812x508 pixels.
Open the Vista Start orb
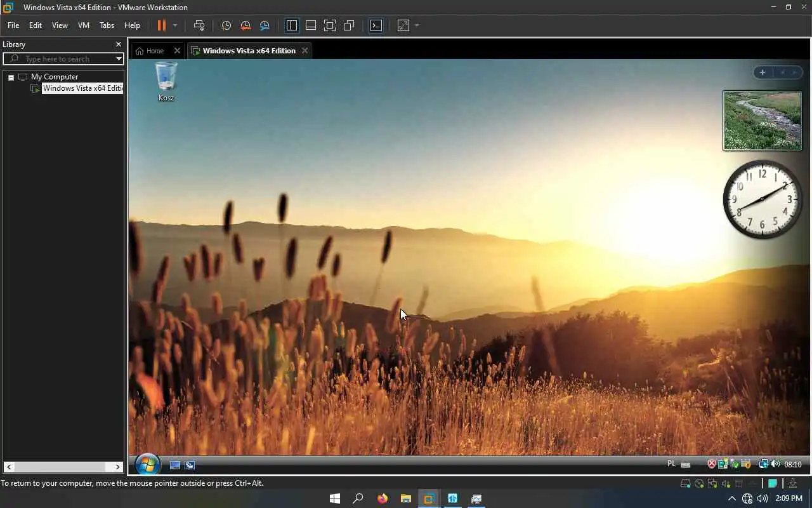tap(147, 464)
